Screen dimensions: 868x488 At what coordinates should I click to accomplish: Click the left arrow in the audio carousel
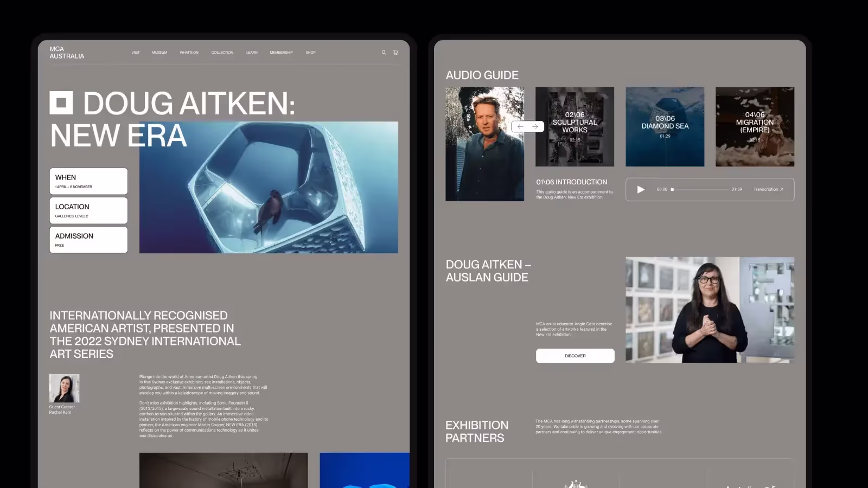coord(520,126)
